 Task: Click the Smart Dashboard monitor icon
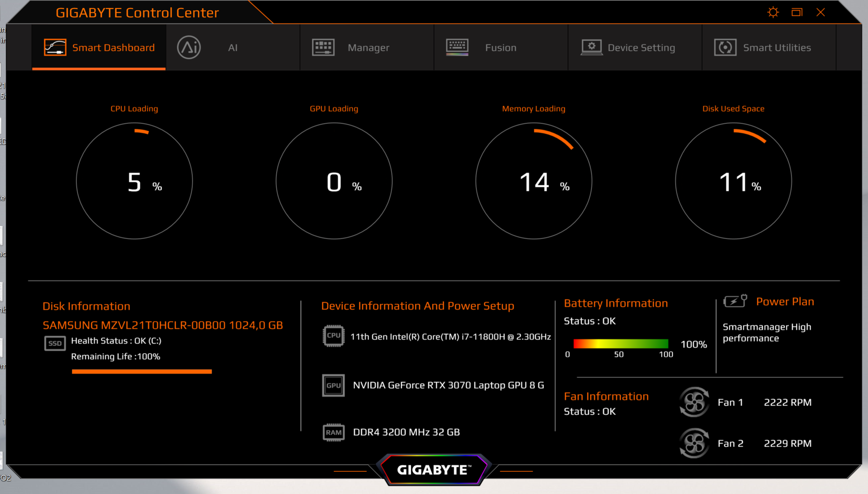[x=55, y=47]
